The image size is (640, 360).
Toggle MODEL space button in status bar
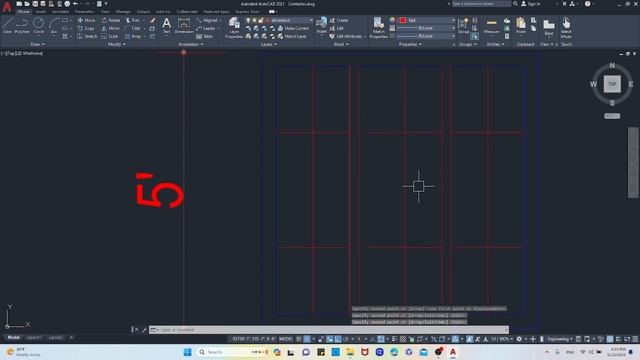pos(286,339)
